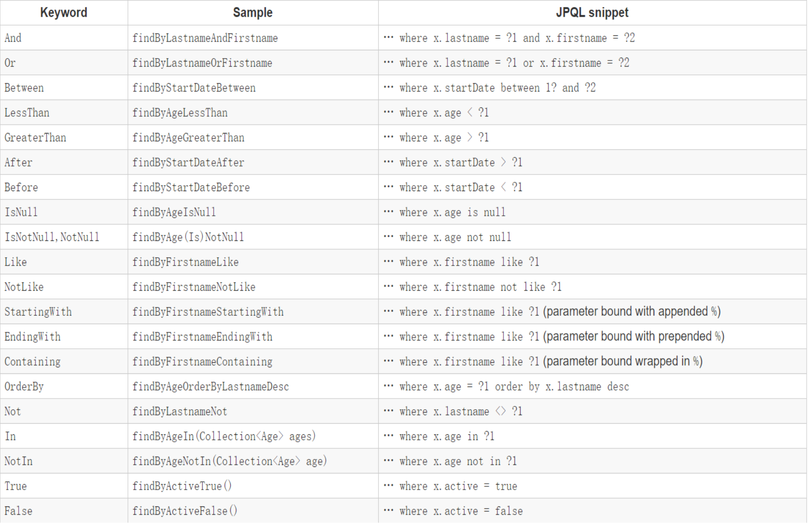808x532 pixels.
Task: Select the findByAgeOrderByLastnameDesc sample cell
Action: [x=211, y=386]
